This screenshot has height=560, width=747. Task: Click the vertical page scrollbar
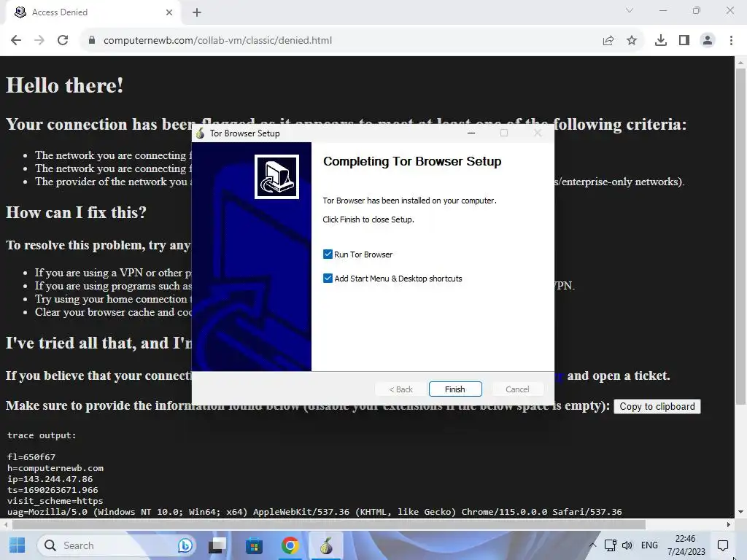(x=740, y=236)
